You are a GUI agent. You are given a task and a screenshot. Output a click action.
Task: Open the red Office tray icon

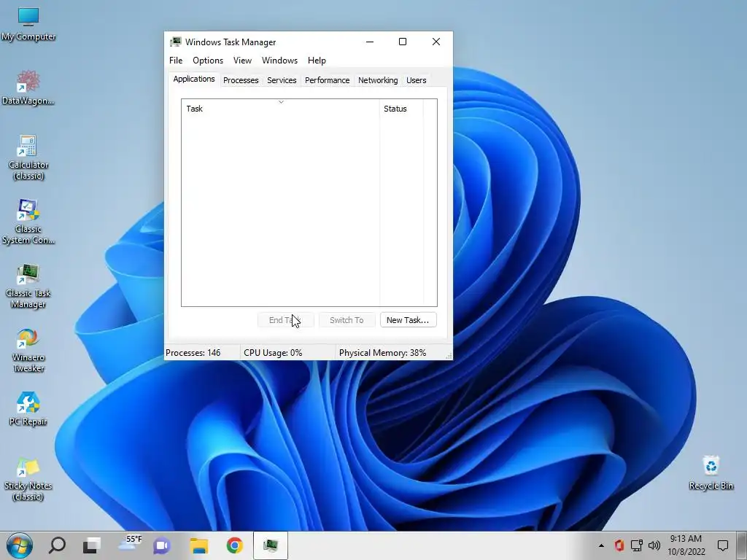pyautogui.click(x=619, y=545)
